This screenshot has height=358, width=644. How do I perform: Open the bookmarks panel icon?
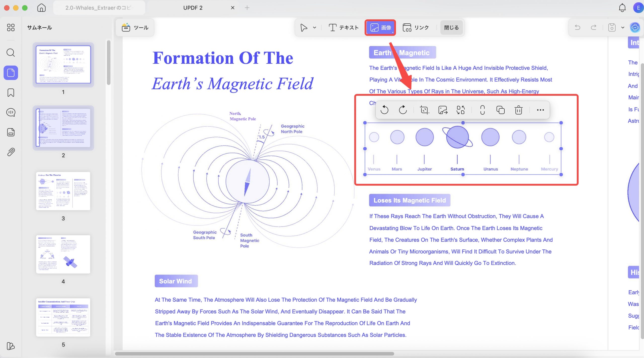click(11, 93)
